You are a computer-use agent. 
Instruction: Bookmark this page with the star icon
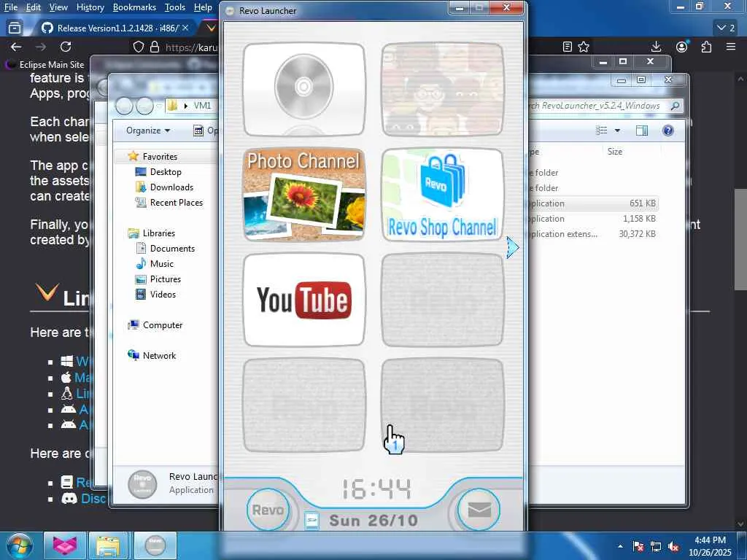click(x=584, y=47)
